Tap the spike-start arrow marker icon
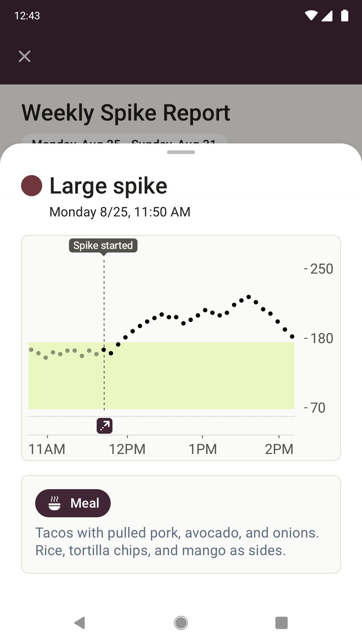 pos(105,426)
